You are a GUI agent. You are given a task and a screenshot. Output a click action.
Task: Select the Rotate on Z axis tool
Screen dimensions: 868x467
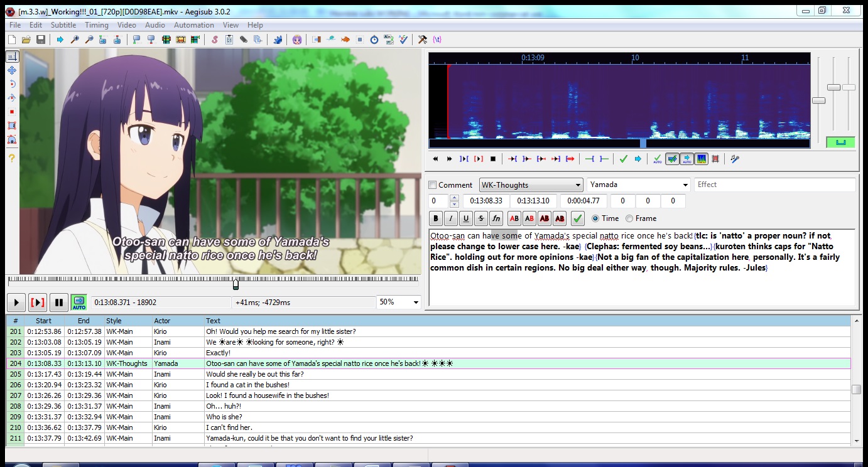(x=12, y=84)
